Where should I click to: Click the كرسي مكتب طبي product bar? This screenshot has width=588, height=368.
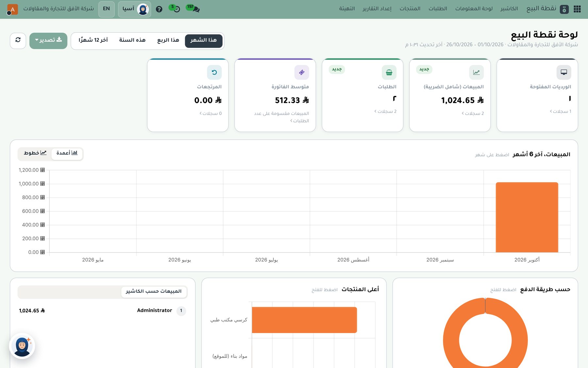click(x=304, y=320)
